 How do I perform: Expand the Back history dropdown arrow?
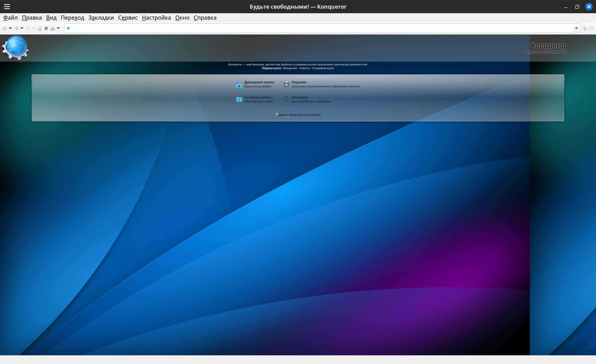point(10,28)
